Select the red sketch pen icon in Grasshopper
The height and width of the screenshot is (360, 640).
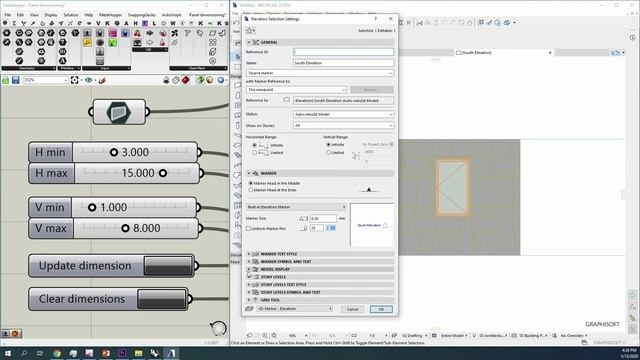click(x=102, y=80)
